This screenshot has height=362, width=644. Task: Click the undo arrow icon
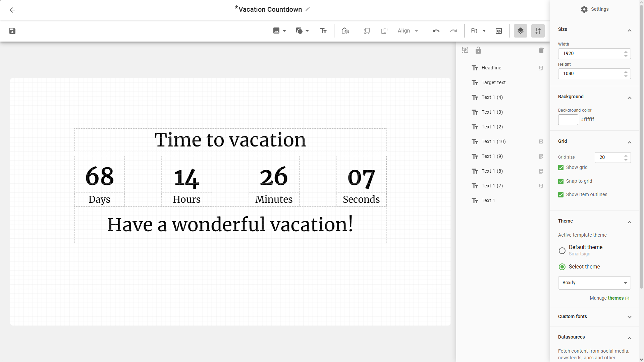click(436, 31)
